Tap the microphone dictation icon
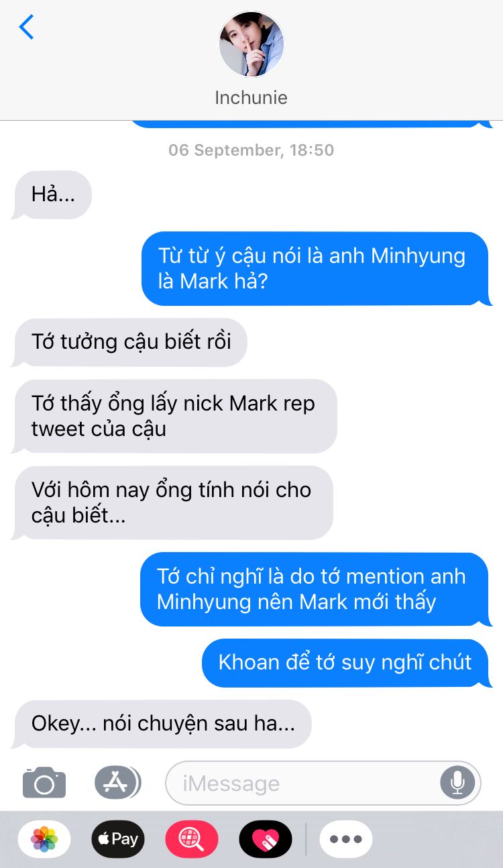 coord(457,782)
